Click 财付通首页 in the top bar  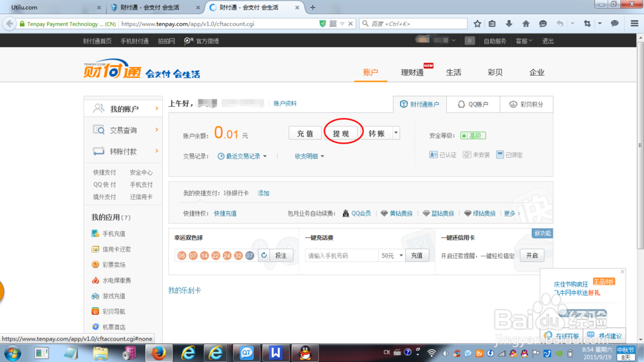pos(97,41)
